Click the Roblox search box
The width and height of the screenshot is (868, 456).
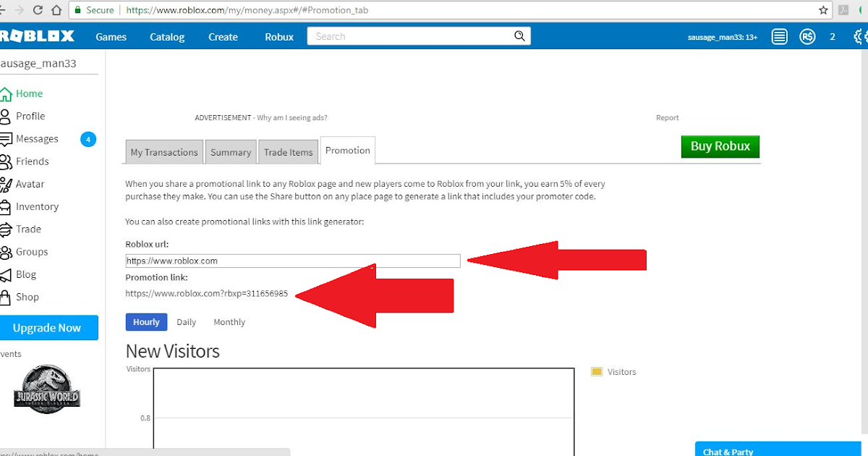(419, 36)
